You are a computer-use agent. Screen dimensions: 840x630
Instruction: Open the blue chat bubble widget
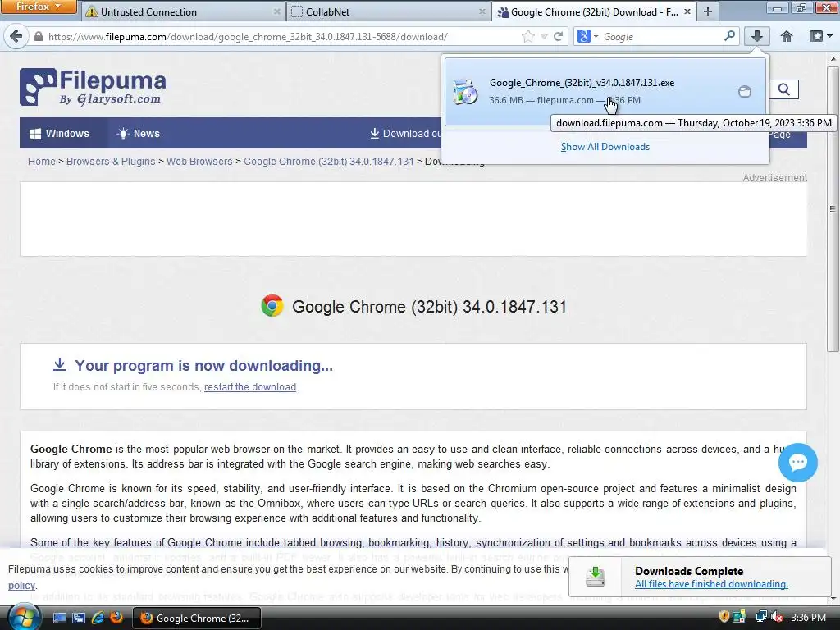tap(797, 463)
